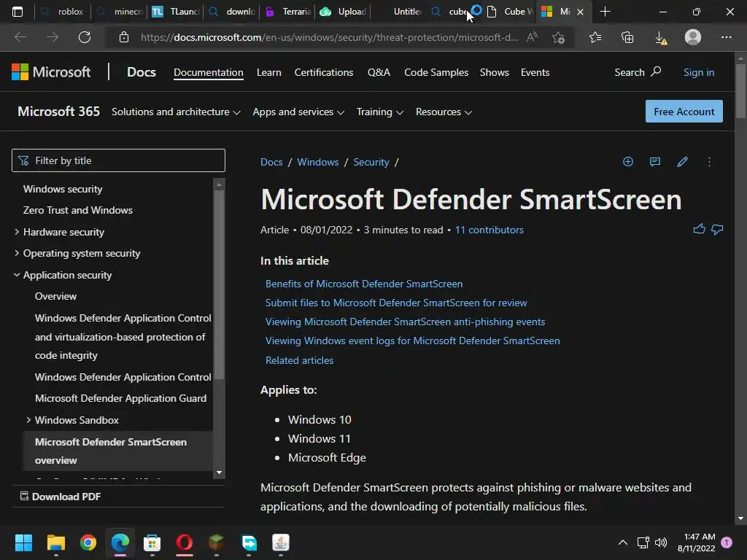Viewport: 747px width, 560px height.
Task: Open the Java app in taskbar
Action: (281, 542)
